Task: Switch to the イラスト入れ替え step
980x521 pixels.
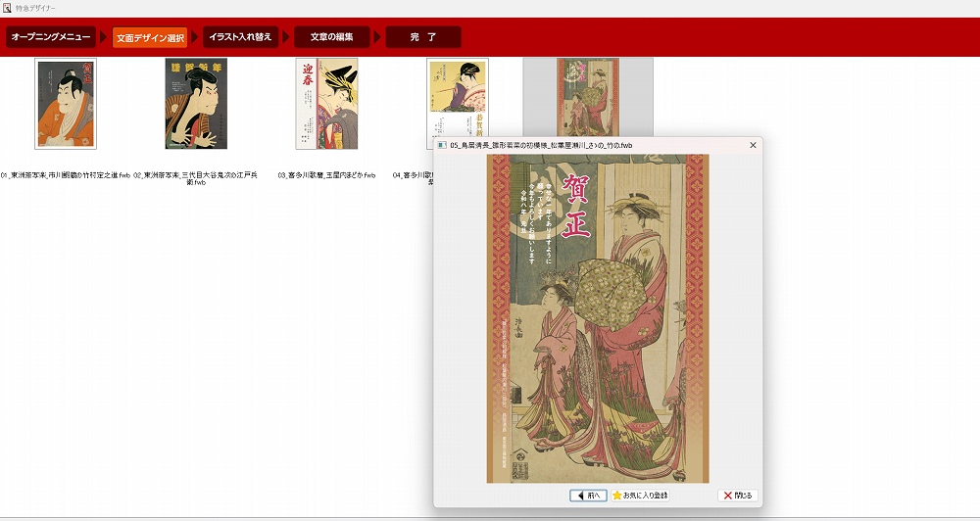Action: point(241,37)
